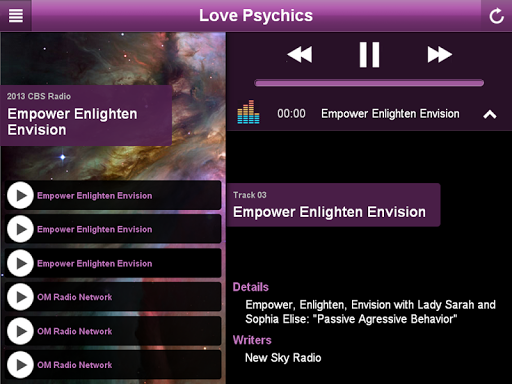This screenshot has width=512, height=384.
Task: Click the Love Psychics header title
Action: [256, 15]
